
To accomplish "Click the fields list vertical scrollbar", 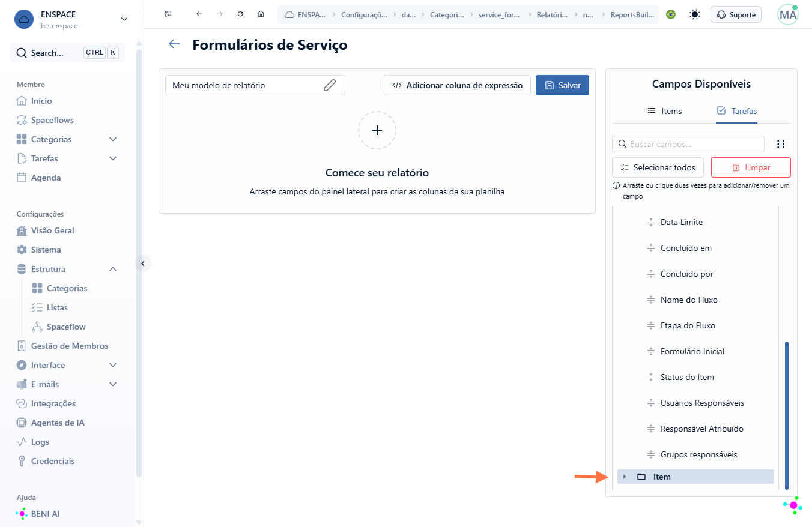I will 787,415.
